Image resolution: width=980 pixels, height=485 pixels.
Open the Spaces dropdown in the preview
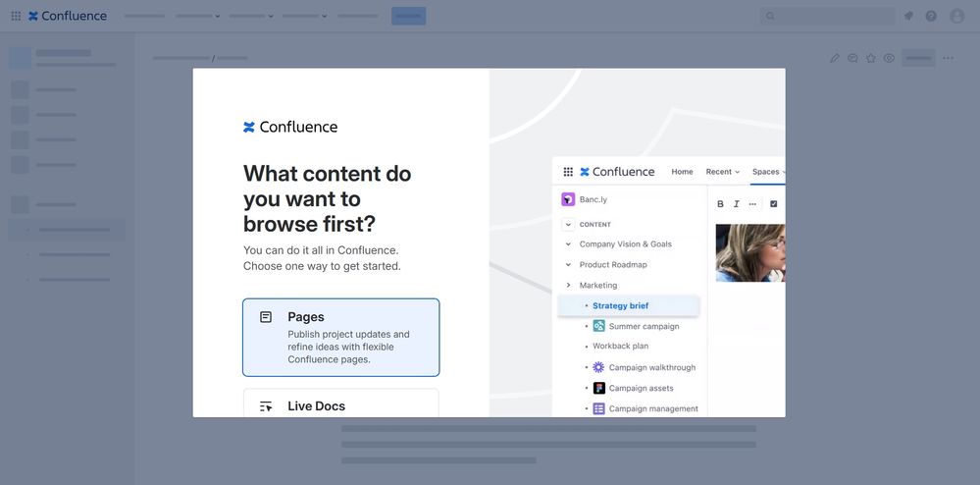[x=769, y=172]
